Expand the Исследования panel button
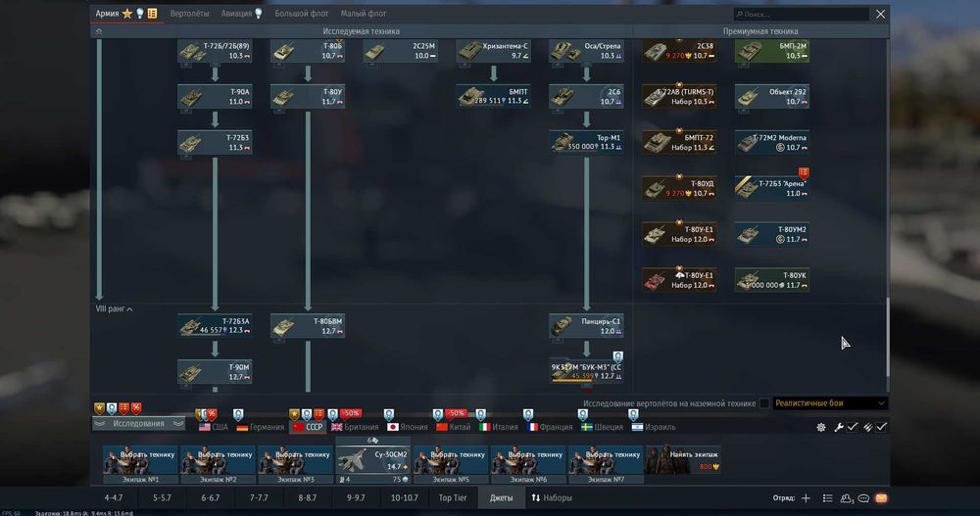The height and width of the screenshot is (516, 980). 139,424
